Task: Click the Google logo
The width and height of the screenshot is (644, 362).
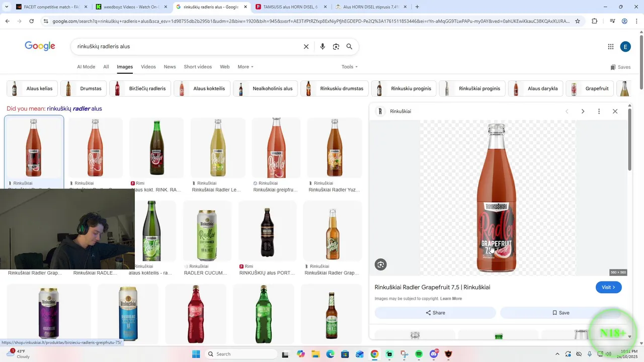Action: point(40,46)
